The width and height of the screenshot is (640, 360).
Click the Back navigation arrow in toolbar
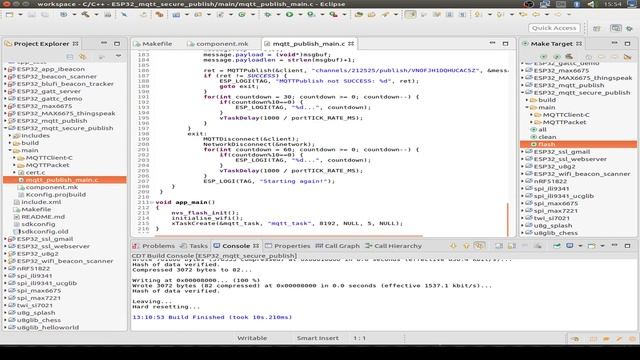pos(536,14)
